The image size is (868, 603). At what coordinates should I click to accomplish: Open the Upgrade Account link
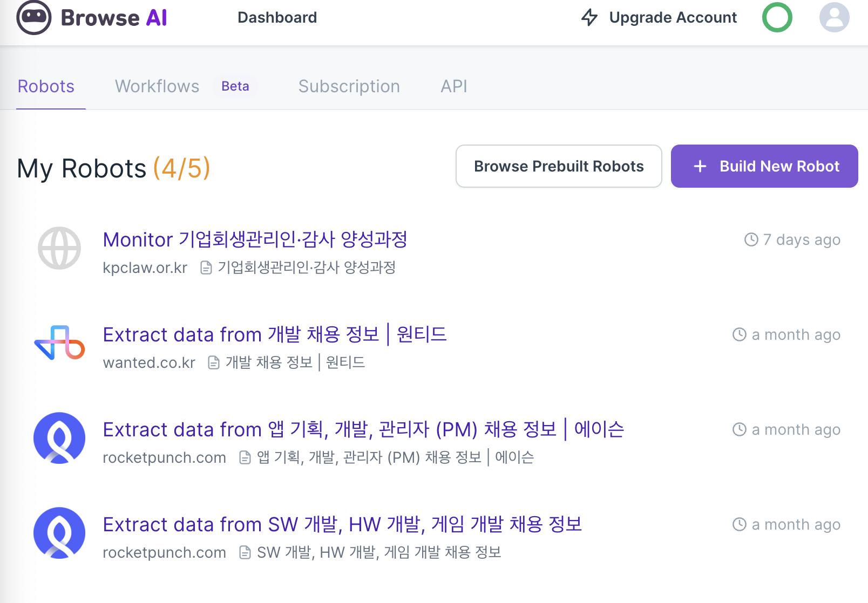(x=673, y=17)
